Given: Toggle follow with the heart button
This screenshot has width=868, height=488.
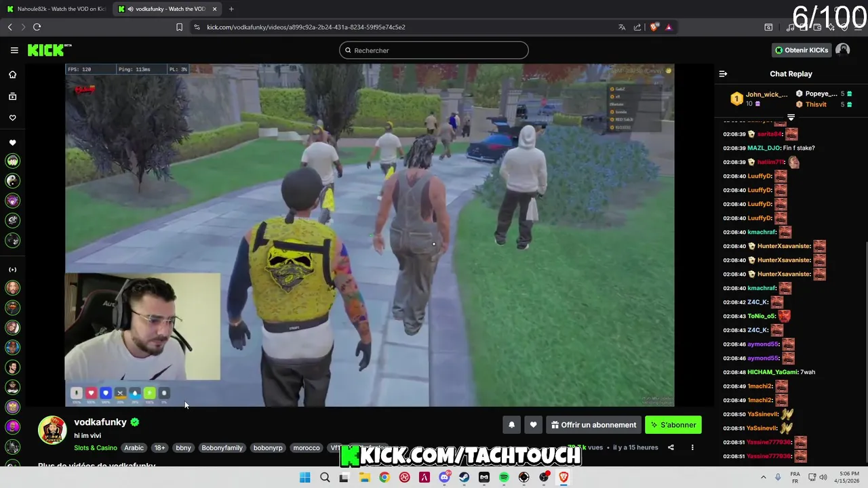Looking at the screenshot, I should 534,425.
